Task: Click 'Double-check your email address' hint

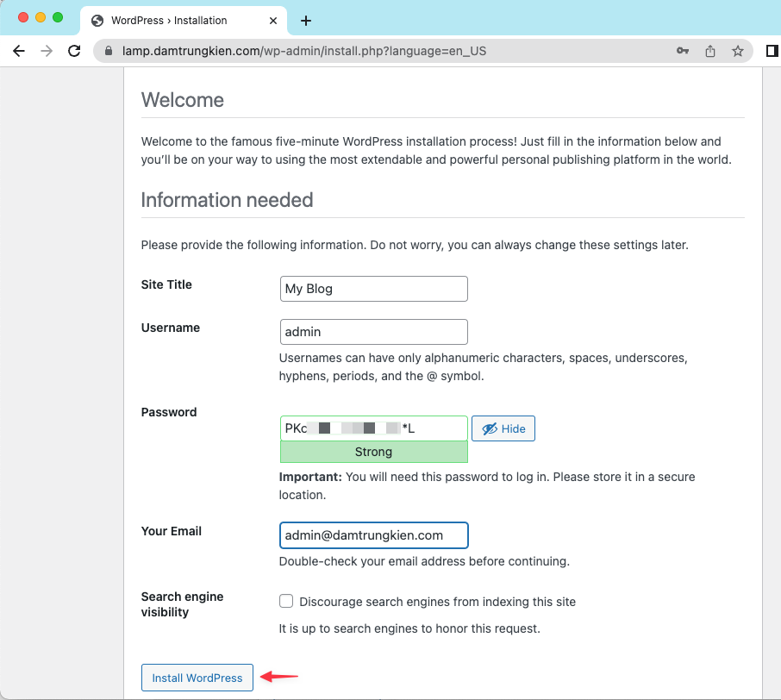Action: (424, 561)
